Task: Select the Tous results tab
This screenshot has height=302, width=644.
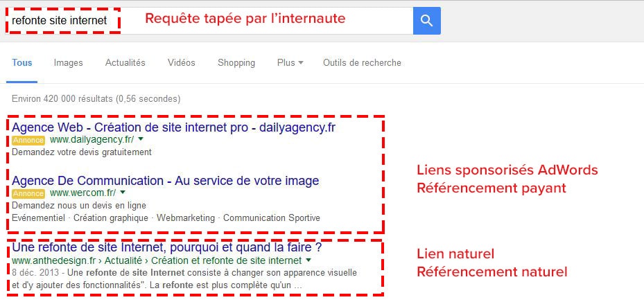Action: point(22,63)
